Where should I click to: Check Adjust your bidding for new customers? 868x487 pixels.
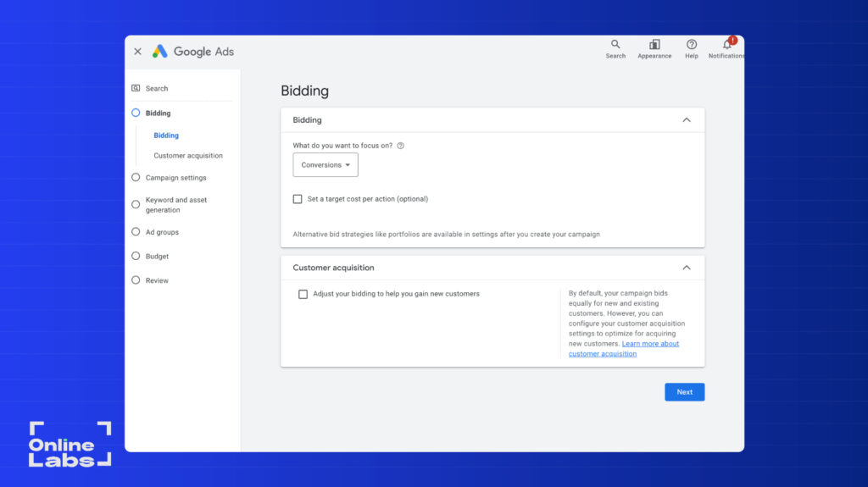[x=303, y=294]
